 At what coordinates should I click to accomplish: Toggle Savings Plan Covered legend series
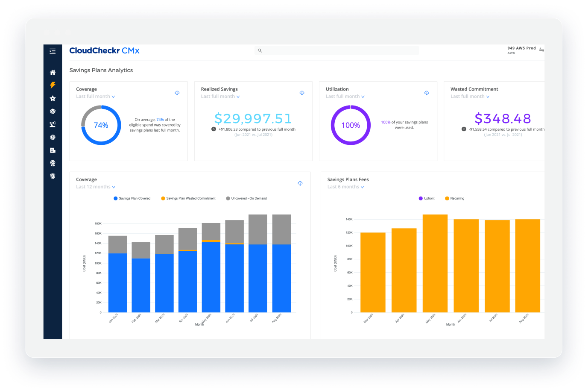(x=132, y=198)
